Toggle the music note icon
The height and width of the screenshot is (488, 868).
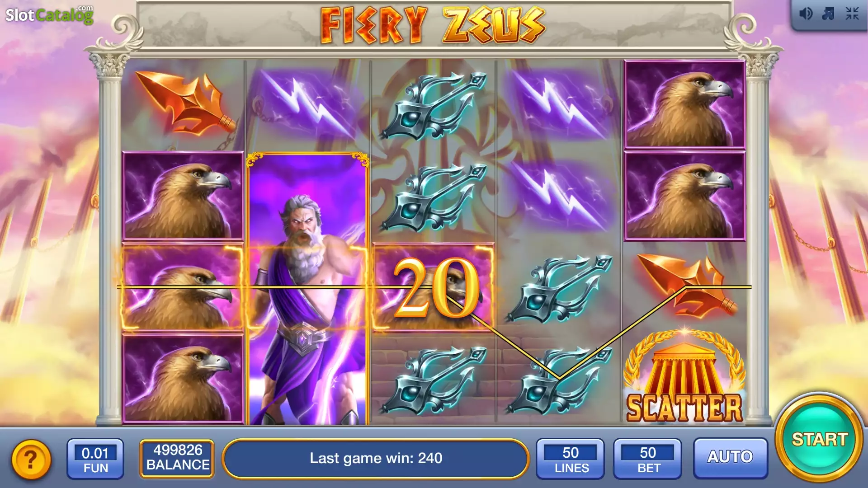[828, 14]
